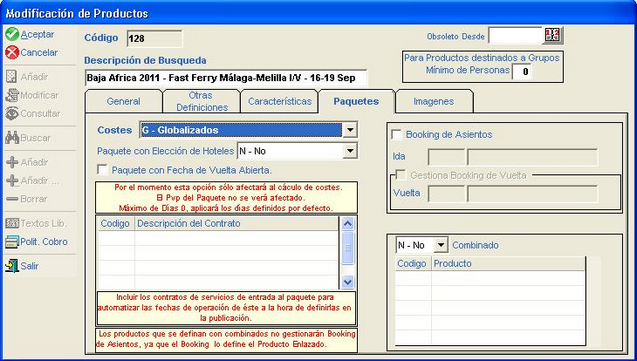Click the Cancelar label
Viewport: 637px width, 361px height.
click(x=39, y=53)
